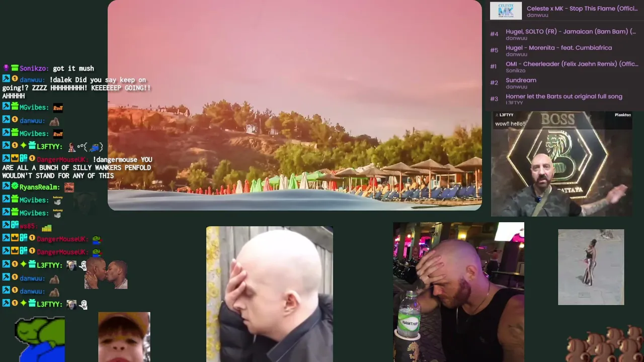The height and width of the screenshot is (362, 644).
Task: Click the 'wow!! hello!!' webcam caption
Action: 510,124
